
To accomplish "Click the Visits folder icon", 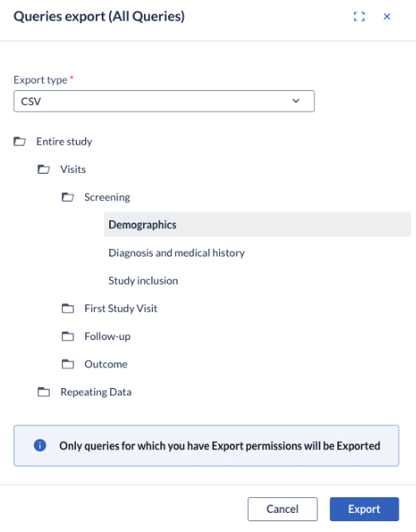I will pyautogui.click(x=43, y=169).
